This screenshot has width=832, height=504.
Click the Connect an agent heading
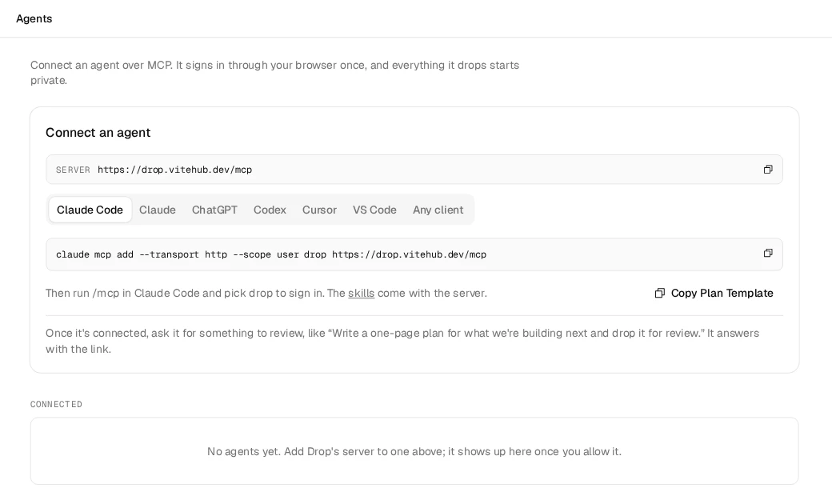click(x=98, y=133)
